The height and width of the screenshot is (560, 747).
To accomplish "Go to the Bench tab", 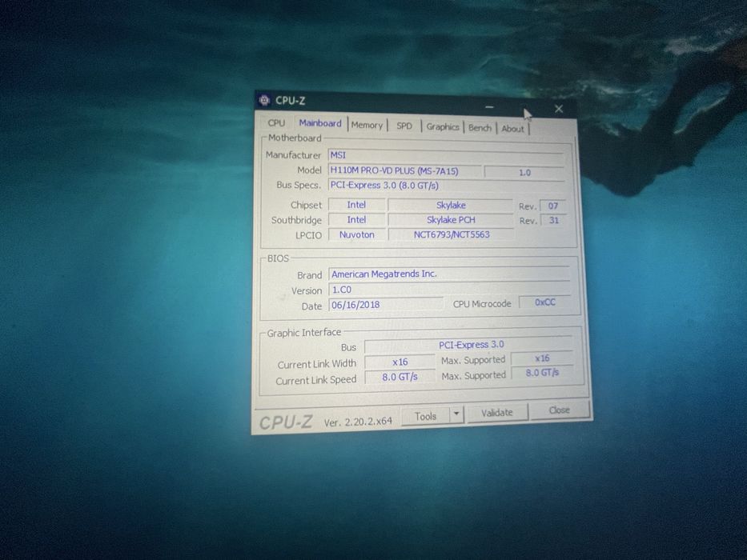I will [x=480, y=128].
